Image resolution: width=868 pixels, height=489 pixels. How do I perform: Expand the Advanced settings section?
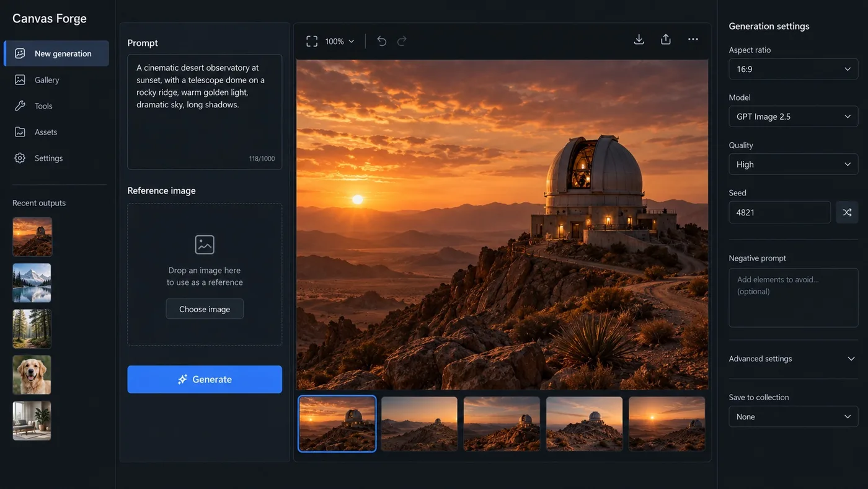coord(794,359)
